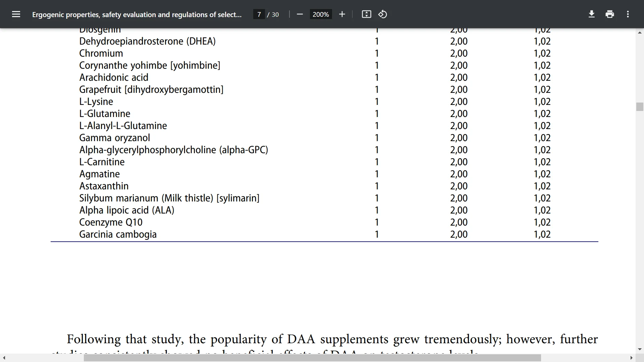Click the scroll right arrow
Image resolution: width=644 pixels, height=362 pixels.
(x=632, y=358)
